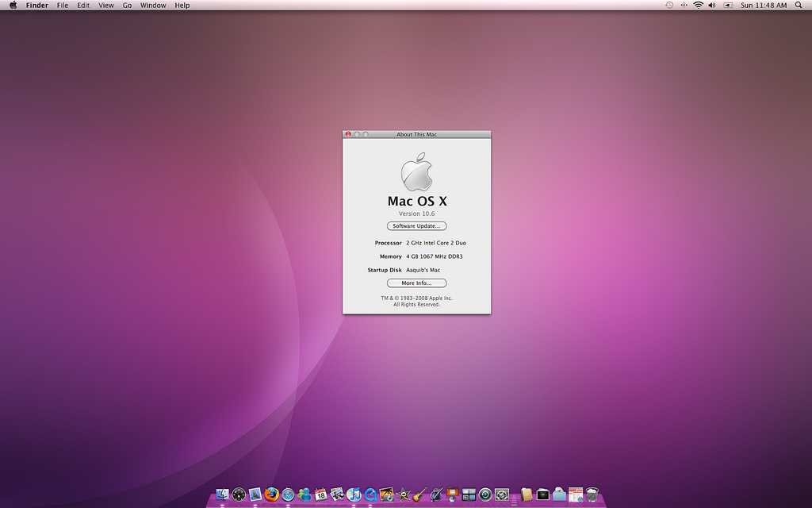Open Safari compass icon in Dock

pyautogui.click(x=288, y=495)
